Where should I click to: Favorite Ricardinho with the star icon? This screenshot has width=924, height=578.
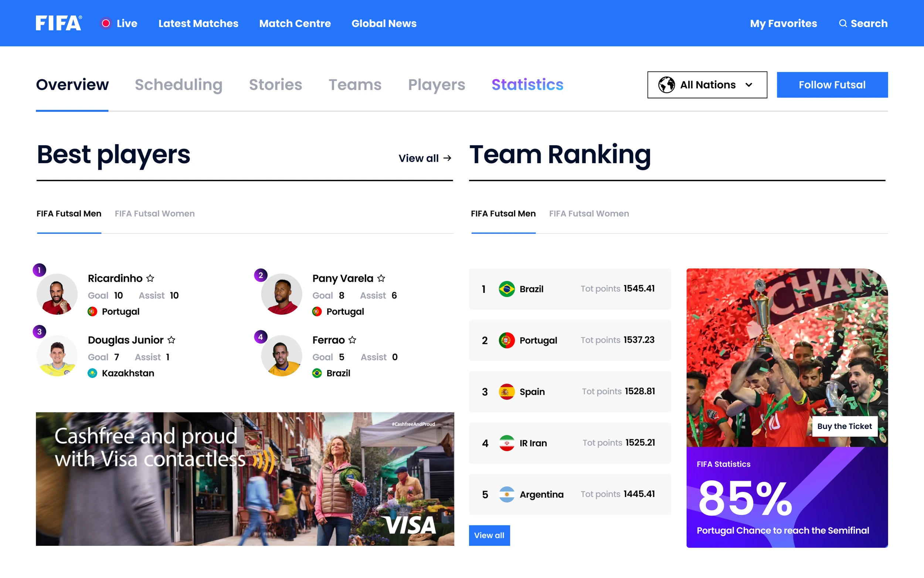pos(150,278)
